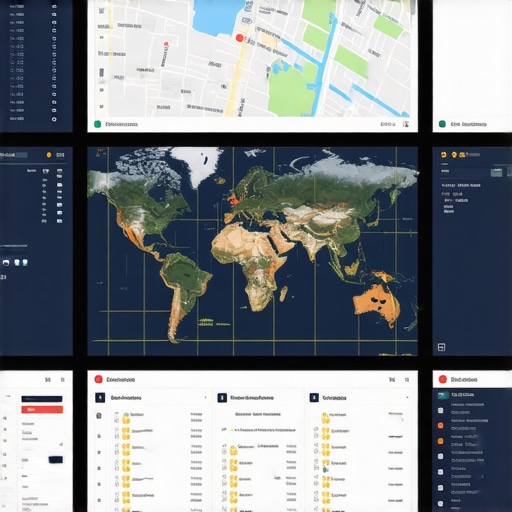
Task: Click green circle icon in top-right white panel
Action: click(x=442, y=124)
